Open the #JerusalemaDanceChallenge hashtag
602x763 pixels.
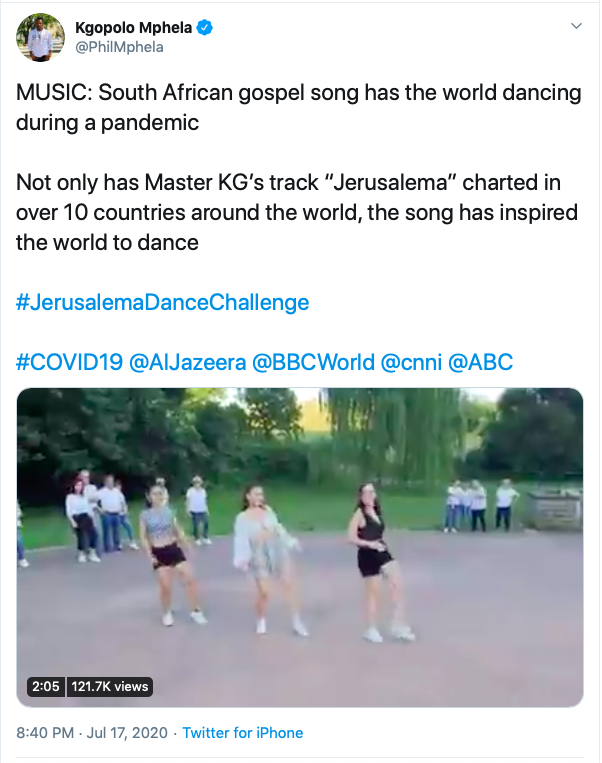(x=163, y=302)
